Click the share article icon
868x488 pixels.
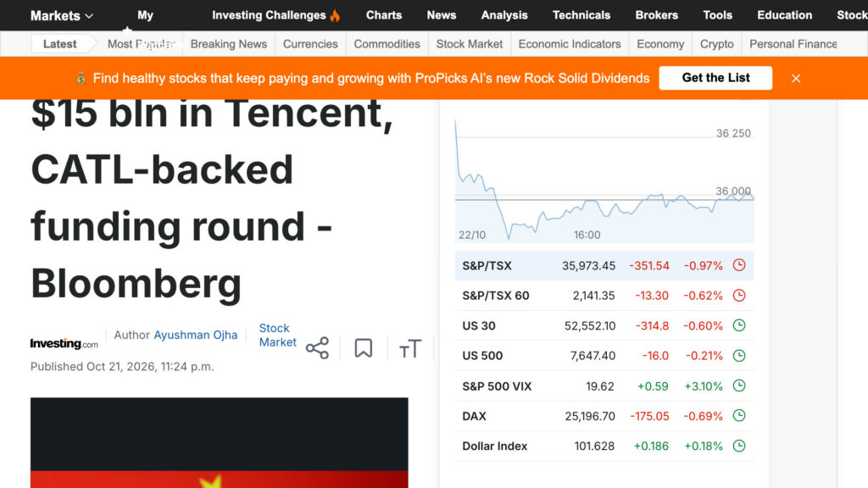coord(317,348)
